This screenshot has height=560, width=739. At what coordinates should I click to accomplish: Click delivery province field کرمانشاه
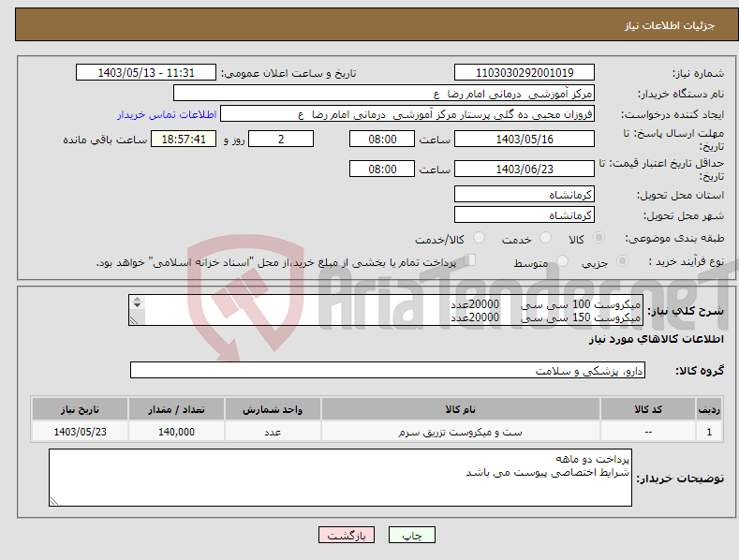coord(525,194)
